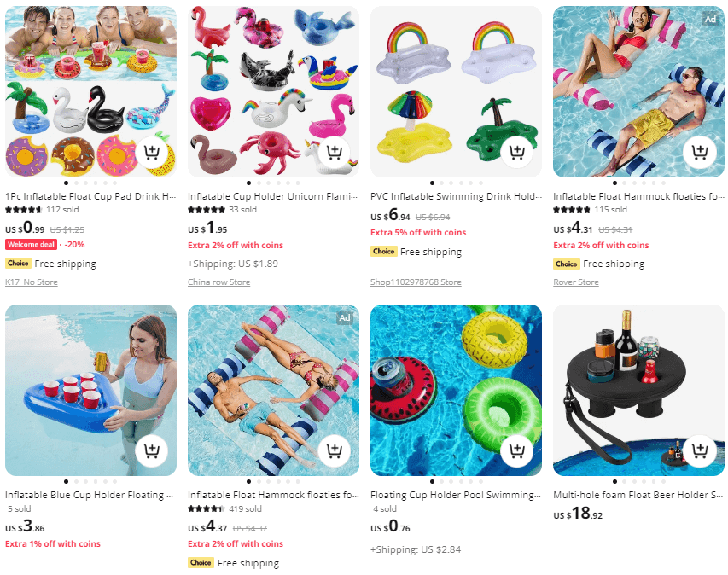
Task: View the blue beer pong float image
Action: [x=90, y=390]
